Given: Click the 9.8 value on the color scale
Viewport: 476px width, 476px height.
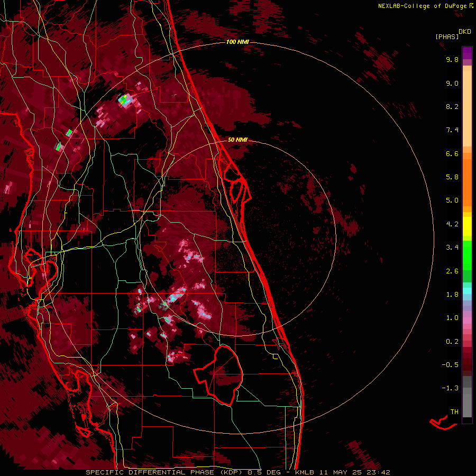Looking at the screenshot, I should click(x=452, y=59).
